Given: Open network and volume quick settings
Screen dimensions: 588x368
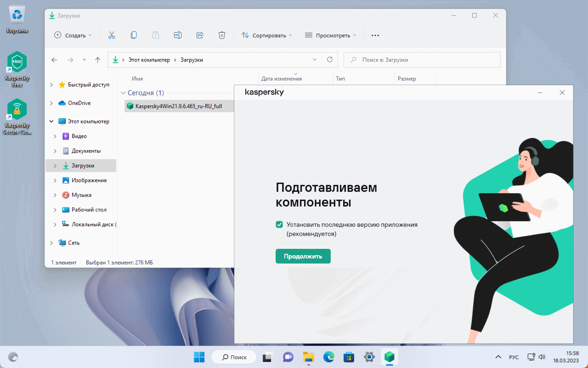Looking at the screenshot, I should point(536,357).
